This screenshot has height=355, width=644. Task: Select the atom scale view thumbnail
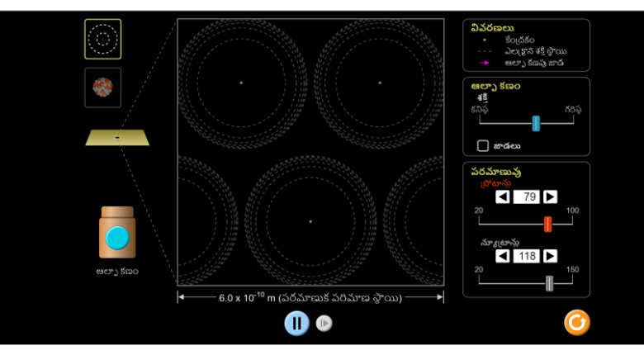(x=102, y=39)
